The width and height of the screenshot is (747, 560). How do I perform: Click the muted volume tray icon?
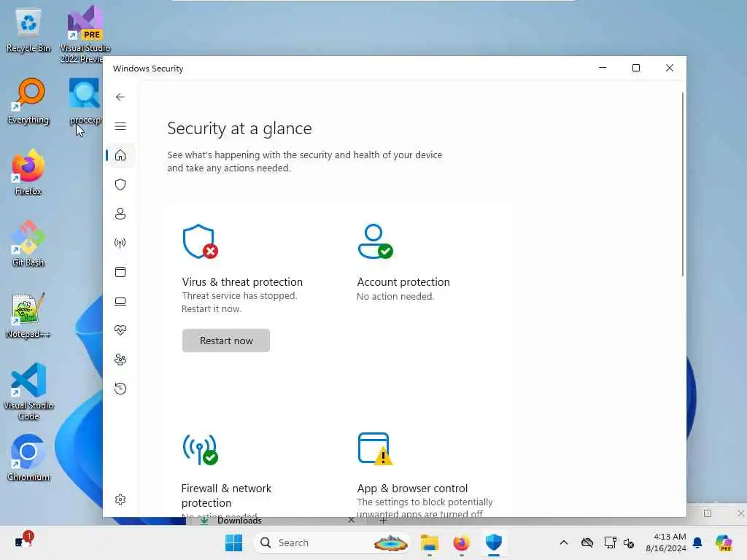[x=629, y=542]
